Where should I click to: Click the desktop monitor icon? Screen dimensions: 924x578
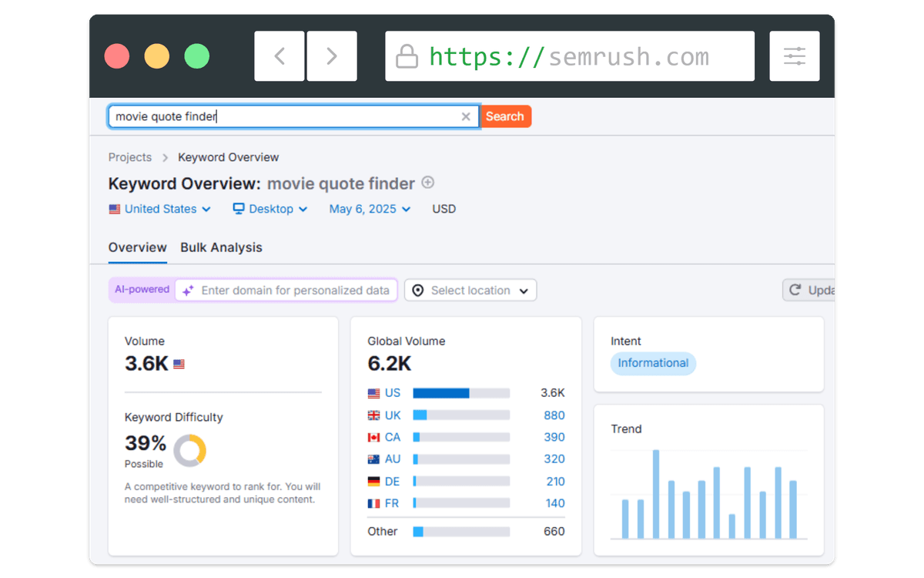tap(239, 209)
